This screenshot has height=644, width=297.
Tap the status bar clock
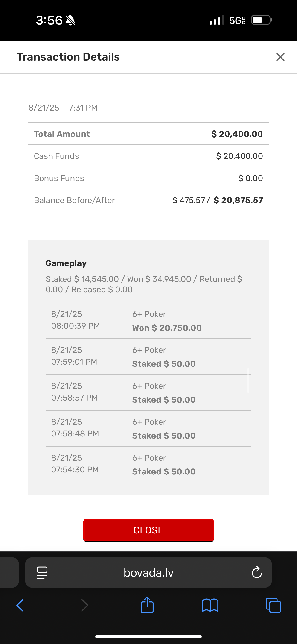point(49,20)
